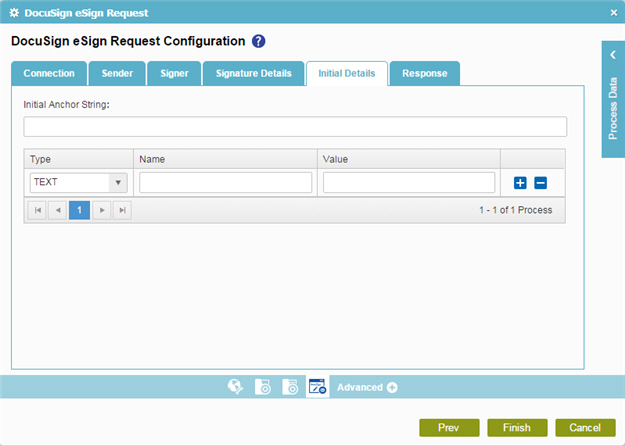This screenshot has height=446, width=625.
Task: Open the TEXT type dropdown
Action: pos(79,183)
